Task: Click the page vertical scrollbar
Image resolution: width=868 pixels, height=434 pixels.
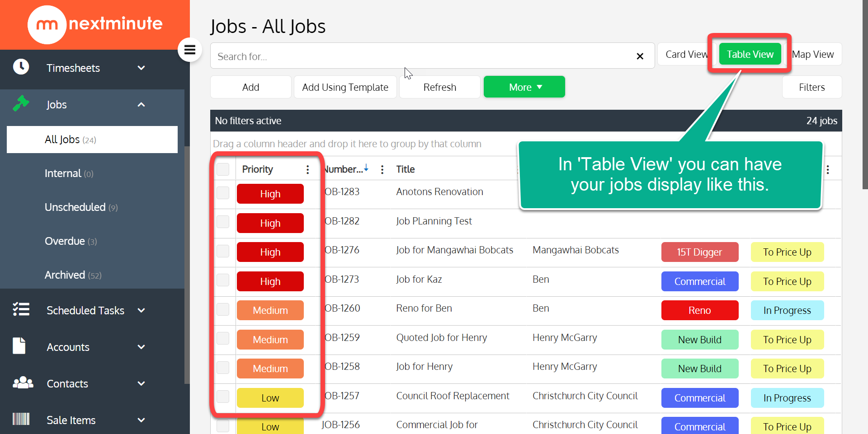Action: click(x=865, y=95)
